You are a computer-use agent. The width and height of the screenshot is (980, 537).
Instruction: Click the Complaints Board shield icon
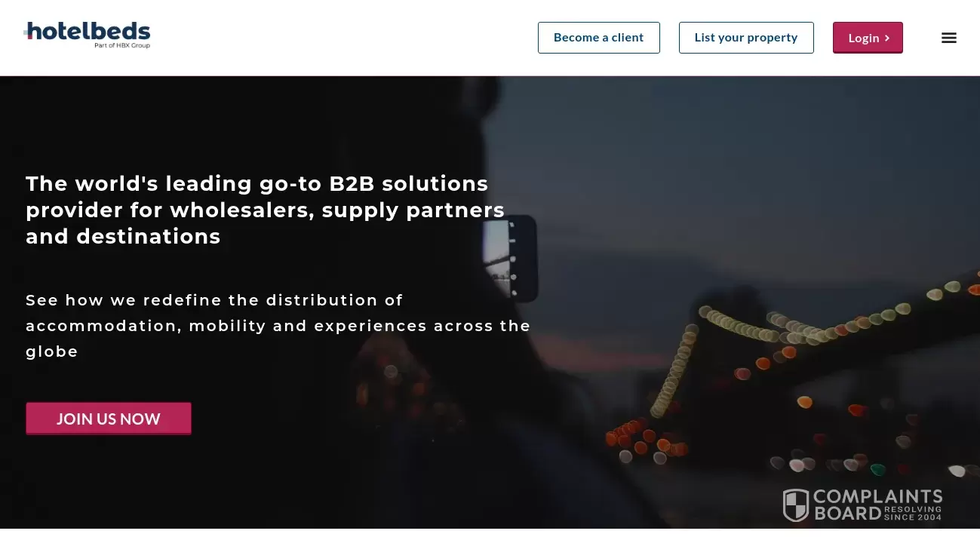796,505
